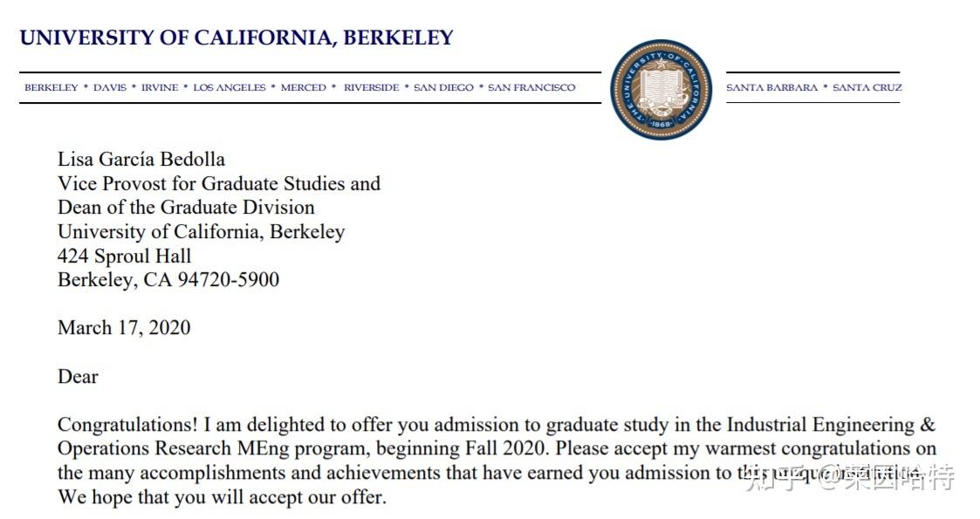Click the large bold letterhead title at top
Image resolution: width=980 pixels, height=519 pixels.
(236, 38)
